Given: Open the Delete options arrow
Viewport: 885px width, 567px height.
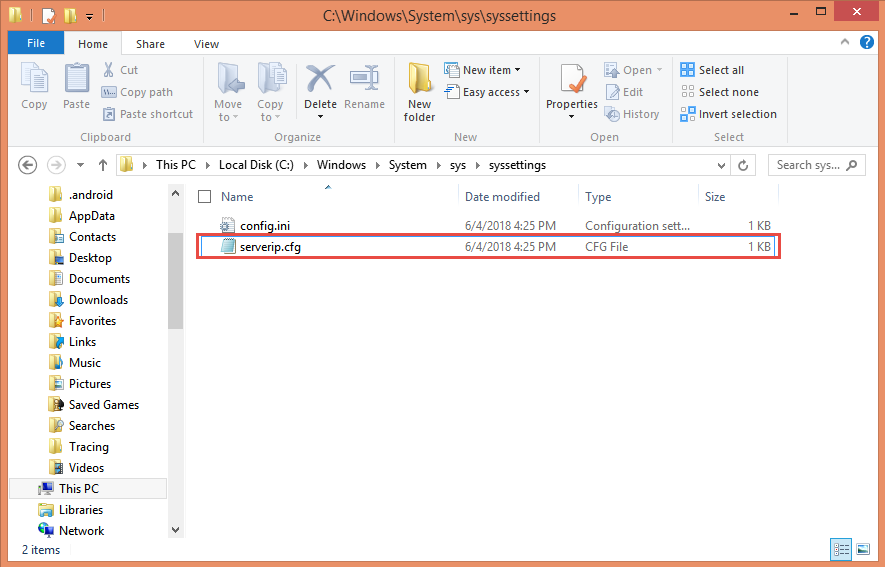Looking at the screenshot, I should coord(321,117).
